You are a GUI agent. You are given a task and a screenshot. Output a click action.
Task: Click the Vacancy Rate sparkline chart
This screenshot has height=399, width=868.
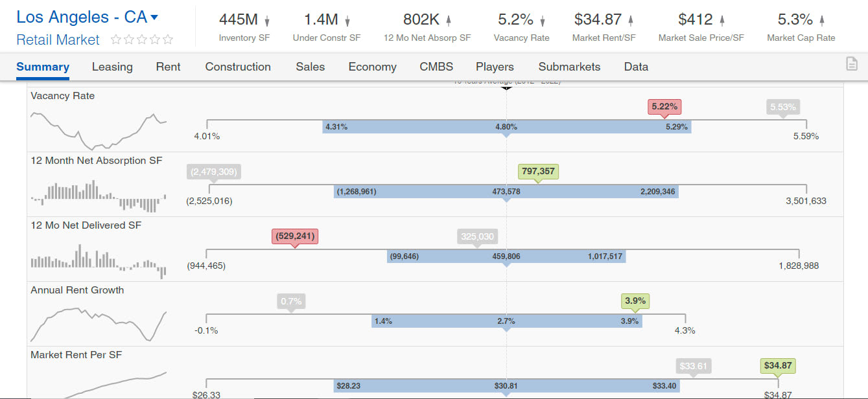click(99, 129)
